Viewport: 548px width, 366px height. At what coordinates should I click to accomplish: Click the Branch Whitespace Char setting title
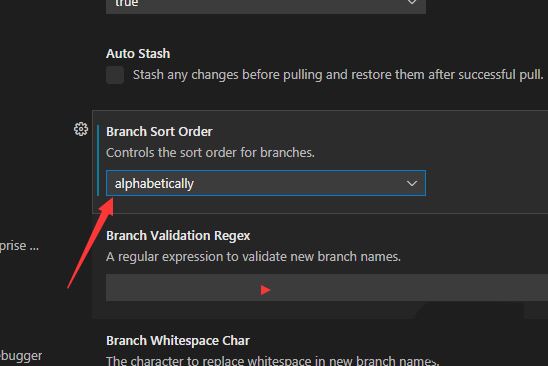[x=178, y=341]
